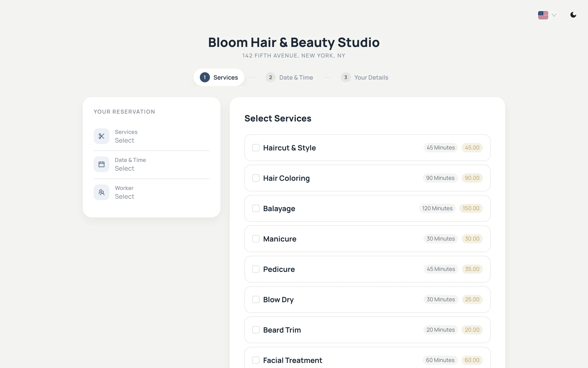Click Select under Date & Time in reservation
This screenshot has width=588, height=368.
(x=124, y=168)
